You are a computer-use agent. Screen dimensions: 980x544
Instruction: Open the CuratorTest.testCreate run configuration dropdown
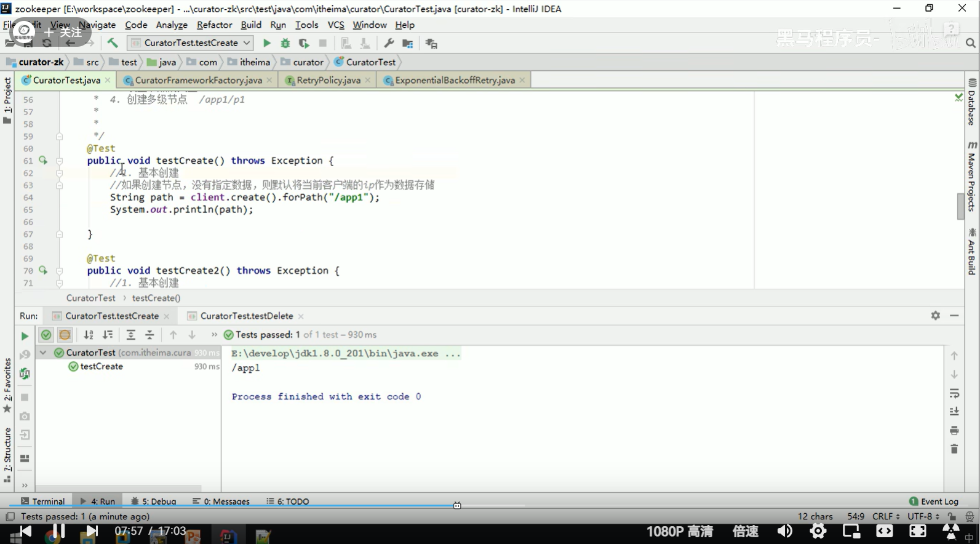pyautogui.click(x=190, y=43)
